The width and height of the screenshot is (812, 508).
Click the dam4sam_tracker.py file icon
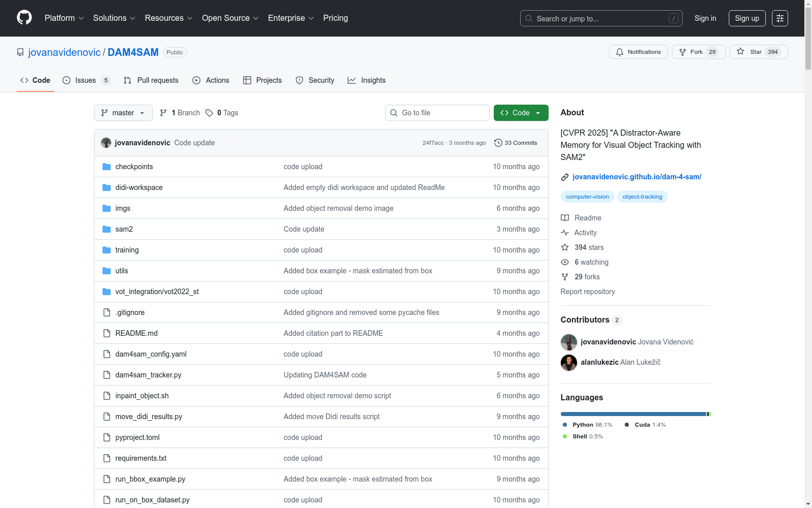click(107, 375)
